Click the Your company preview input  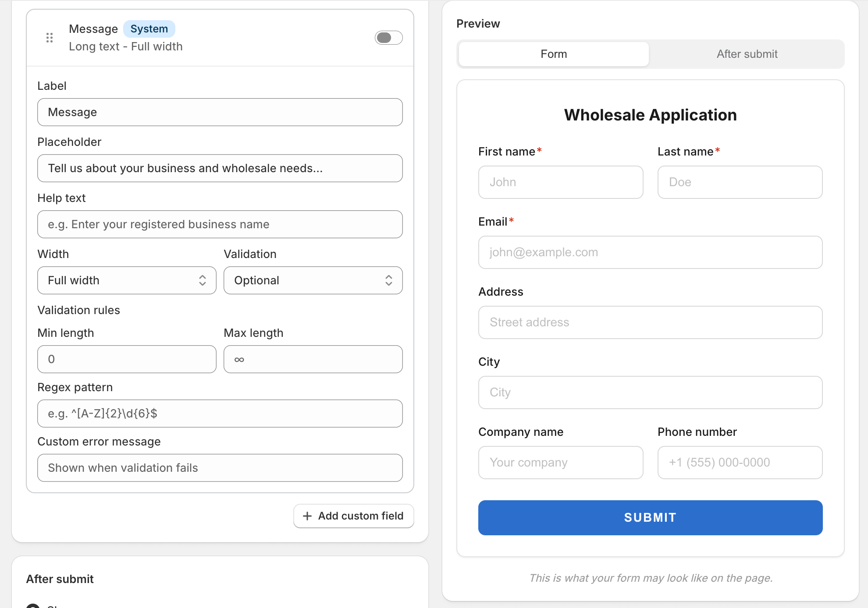pos(561,463)
